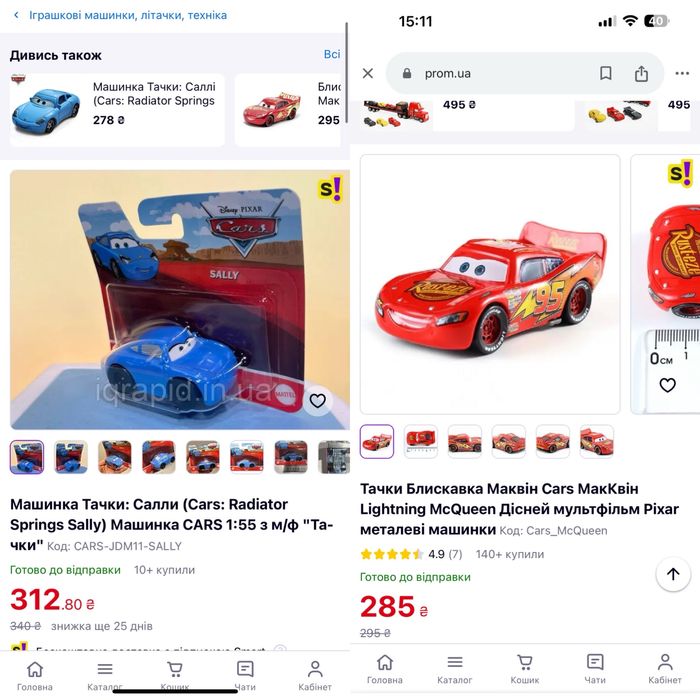Tap the prom.ua address field
This screenshot has width=700, height=700.
point(496,73)
